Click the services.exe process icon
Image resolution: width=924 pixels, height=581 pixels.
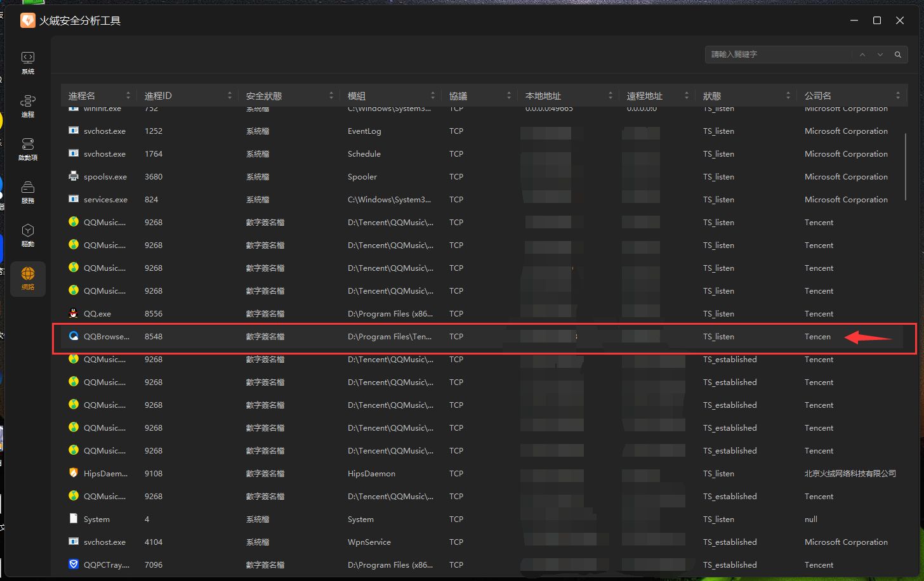pos(74,199)
